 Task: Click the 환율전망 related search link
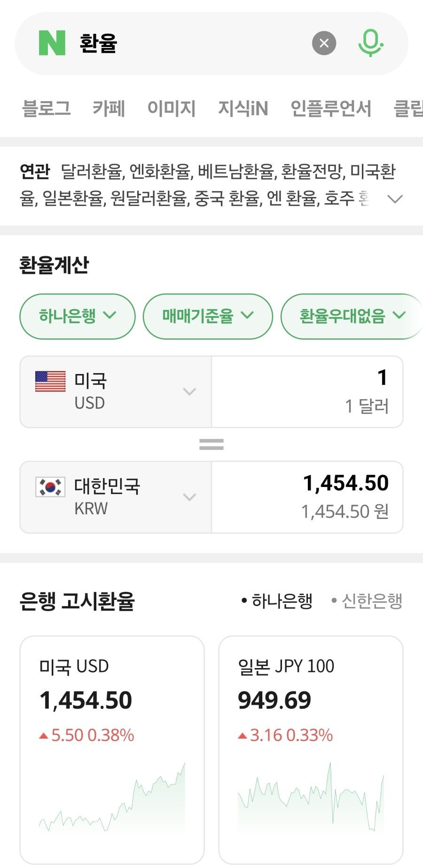(312, 172)
